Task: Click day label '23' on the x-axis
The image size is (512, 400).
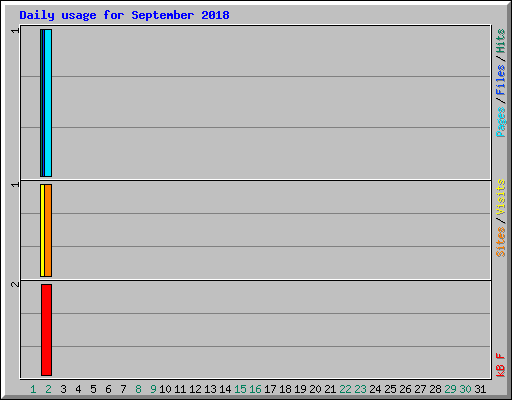Action: coord(360,389)
